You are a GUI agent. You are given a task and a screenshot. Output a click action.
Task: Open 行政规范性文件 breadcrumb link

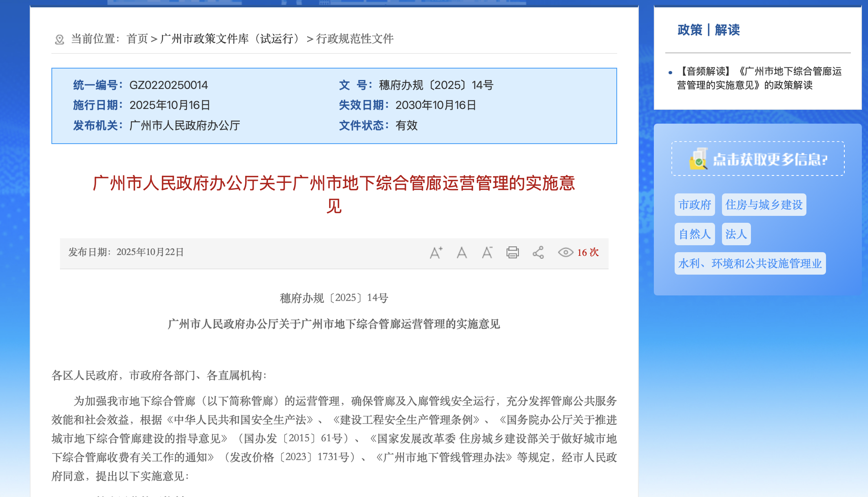coord(354,39)
